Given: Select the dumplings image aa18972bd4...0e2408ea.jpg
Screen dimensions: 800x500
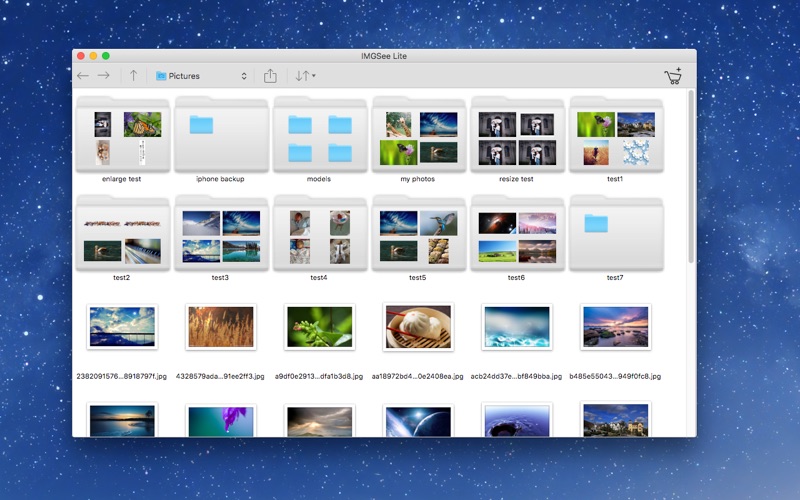Looking at the screenshot, I should [x=419, y=327].
